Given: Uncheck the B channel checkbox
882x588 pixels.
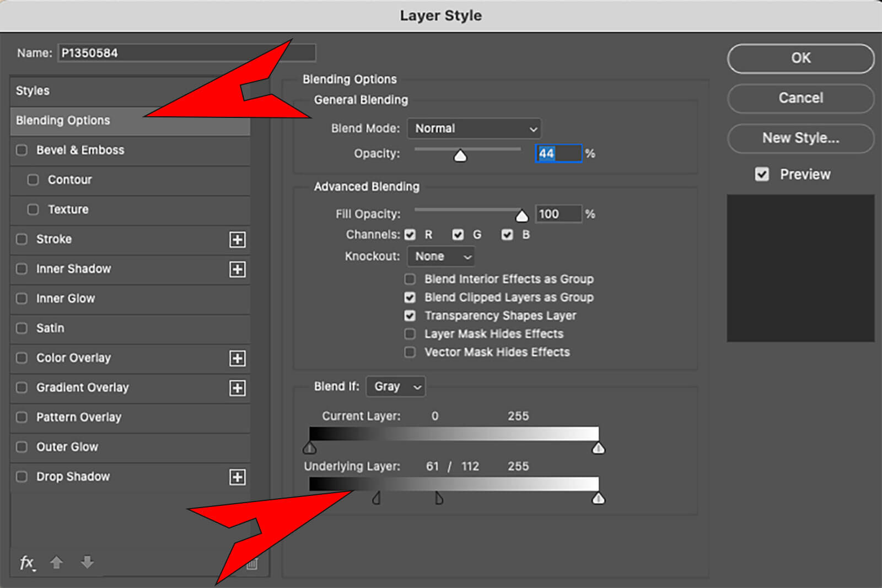Looking at the screenshot, I should (x=507, y=235).
